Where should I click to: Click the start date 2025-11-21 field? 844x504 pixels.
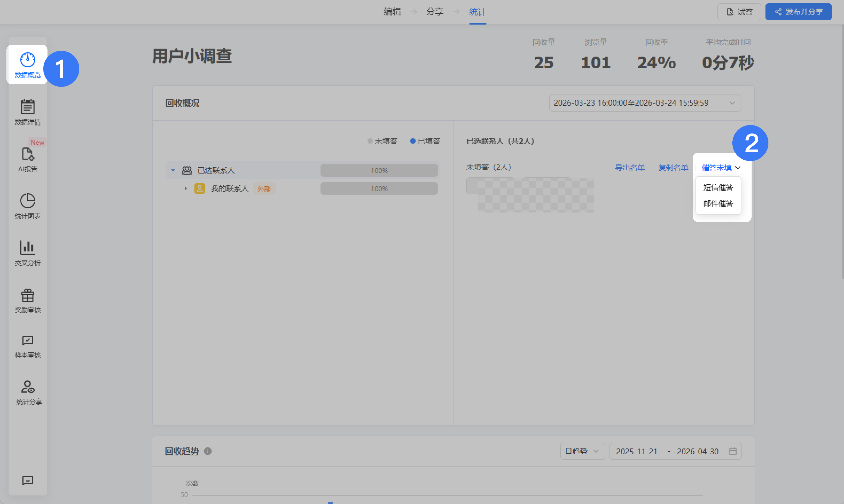[636, 451]
